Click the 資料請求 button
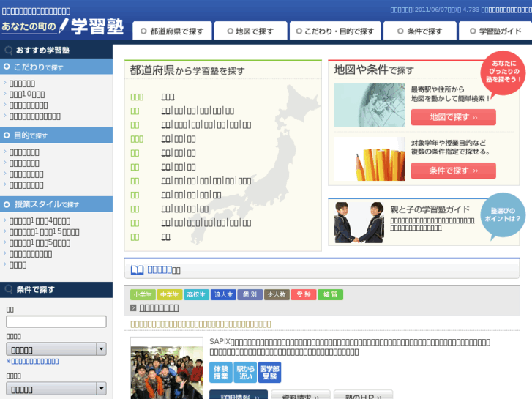532x399 pixels. coord(301,395)
